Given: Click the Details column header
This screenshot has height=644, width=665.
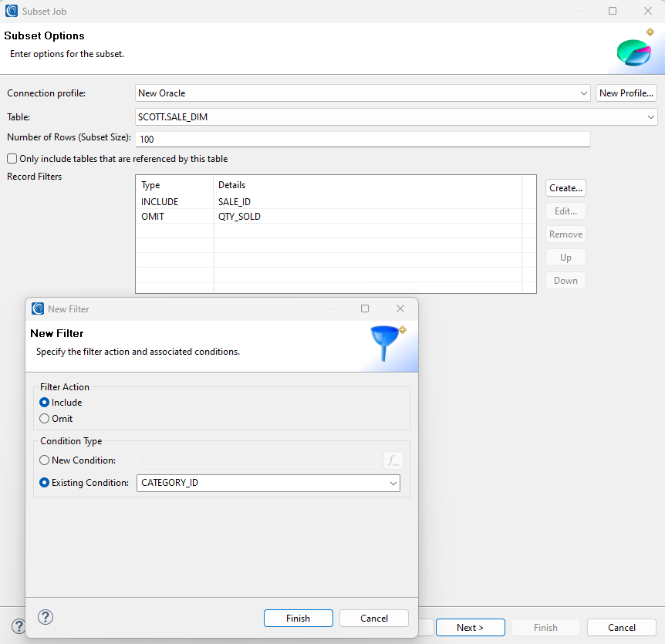Looking at the screenshot, I should click(368, 185).
